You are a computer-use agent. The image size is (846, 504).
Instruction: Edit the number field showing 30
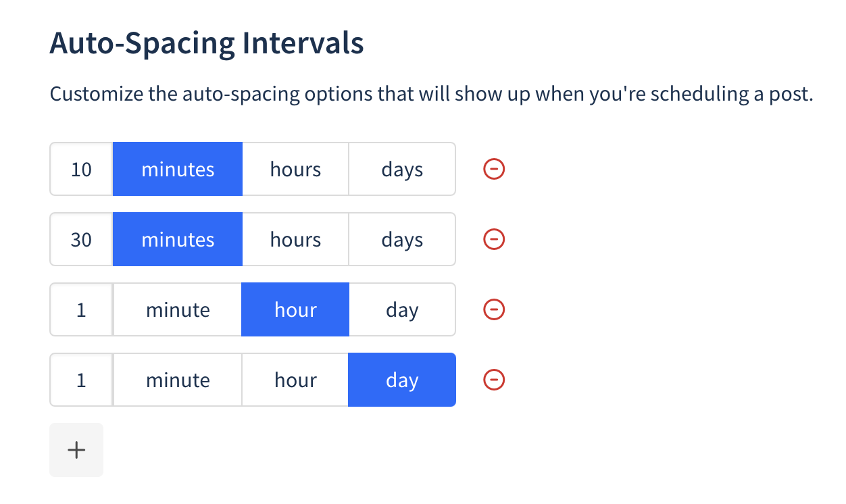tap(81, 239)
